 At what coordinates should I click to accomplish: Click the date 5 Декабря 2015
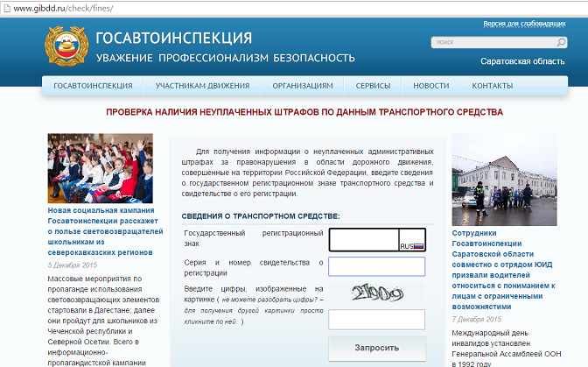coord(73,265)
